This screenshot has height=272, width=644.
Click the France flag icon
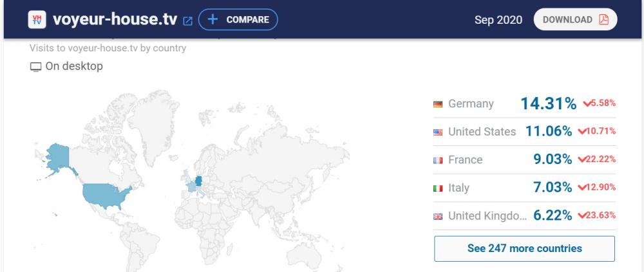click(x=438, y=160)
